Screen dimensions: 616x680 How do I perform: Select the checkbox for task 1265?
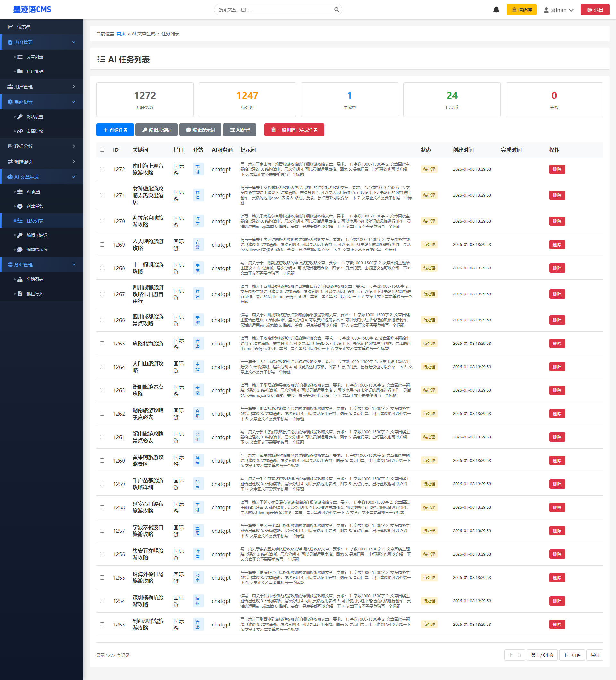pyautogui.click(x=102, y=344)
